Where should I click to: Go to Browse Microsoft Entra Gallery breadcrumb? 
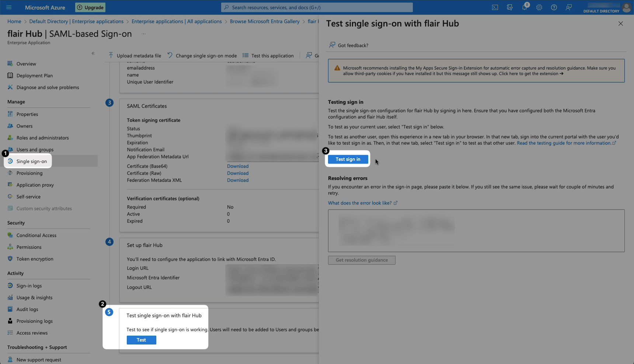point(265,21)
